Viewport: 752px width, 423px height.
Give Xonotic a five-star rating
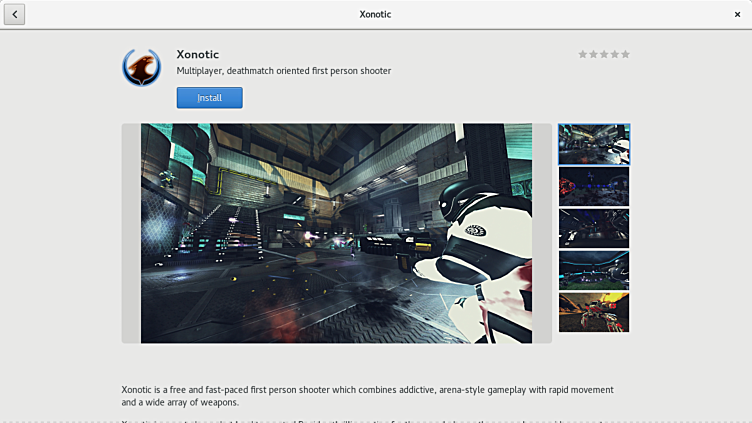tap(626, 54)
